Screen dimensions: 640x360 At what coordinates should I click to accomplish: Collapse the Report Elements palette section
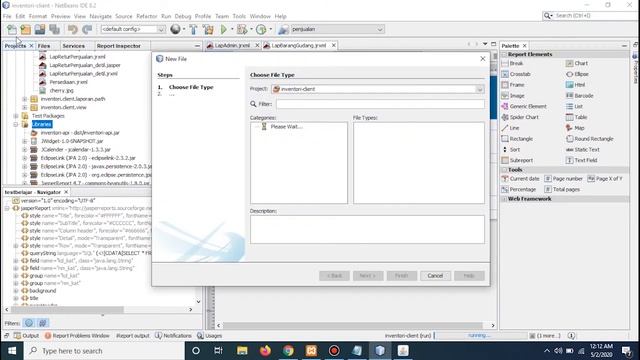click(504, 54)
